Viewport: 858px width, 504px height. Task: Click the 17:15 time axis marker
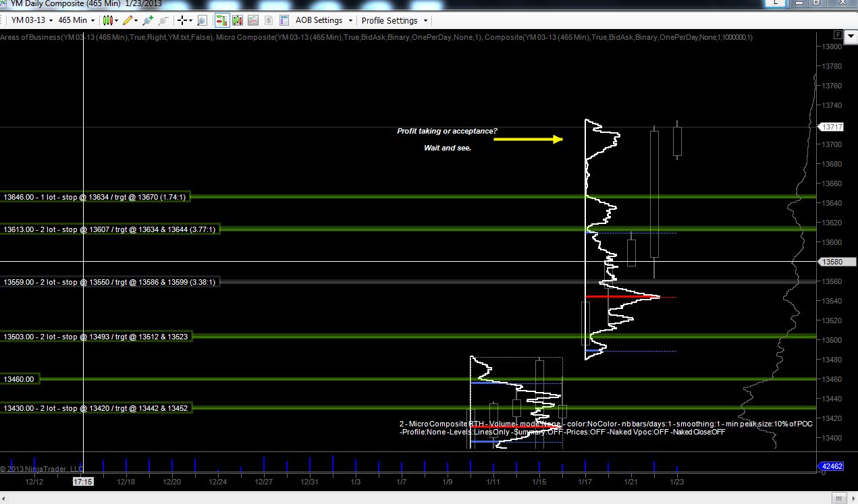tap(83, 482)
